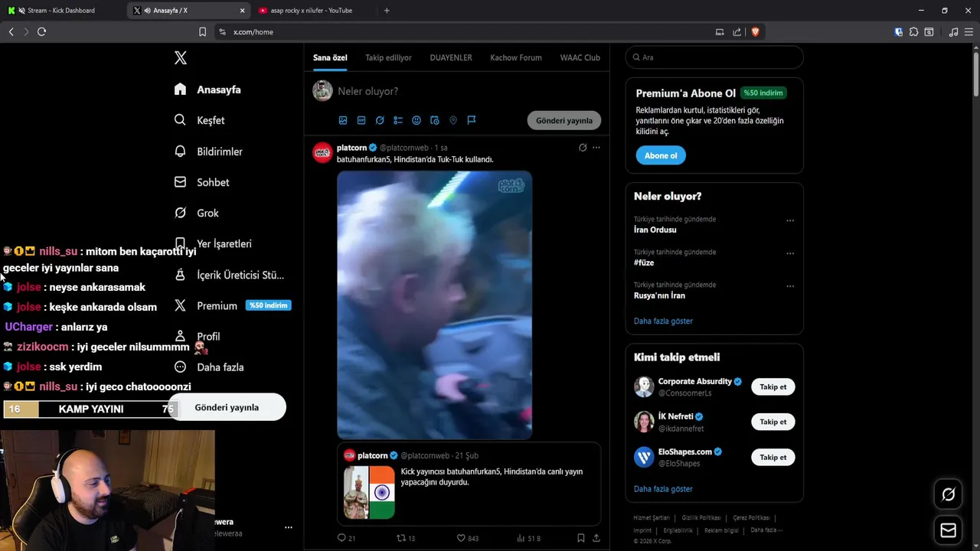The image size is (980, 551).
Task: Switch to DUAYENLER tab
Action: coord(451,57)
